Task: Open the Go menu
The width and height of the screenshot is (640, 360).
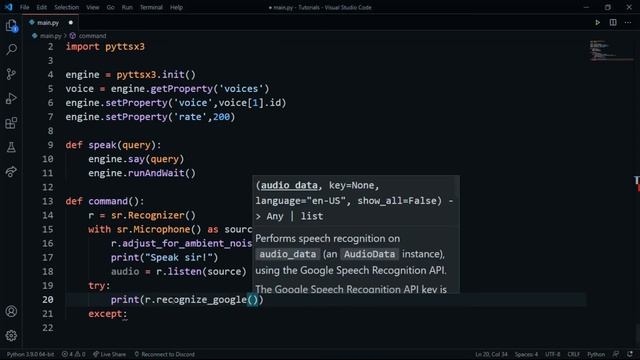Action: click(111, 7)
